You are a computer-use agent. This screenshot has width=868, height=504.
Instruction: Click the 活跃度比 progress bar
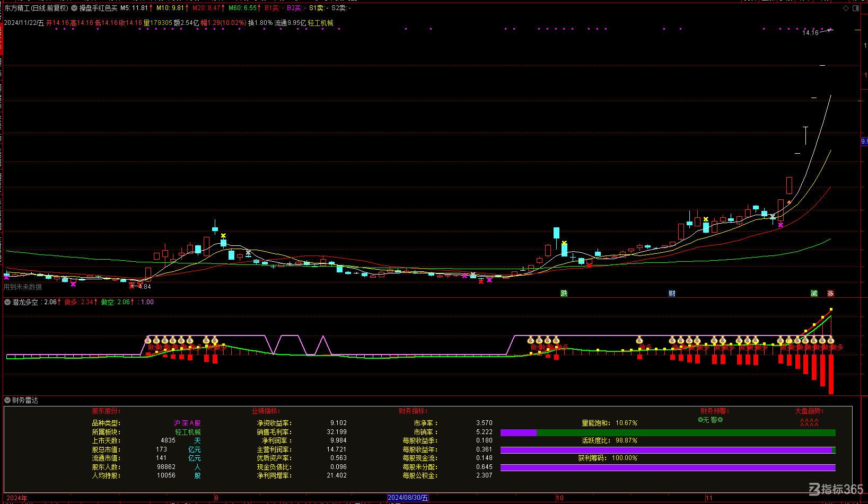point(668,450)
